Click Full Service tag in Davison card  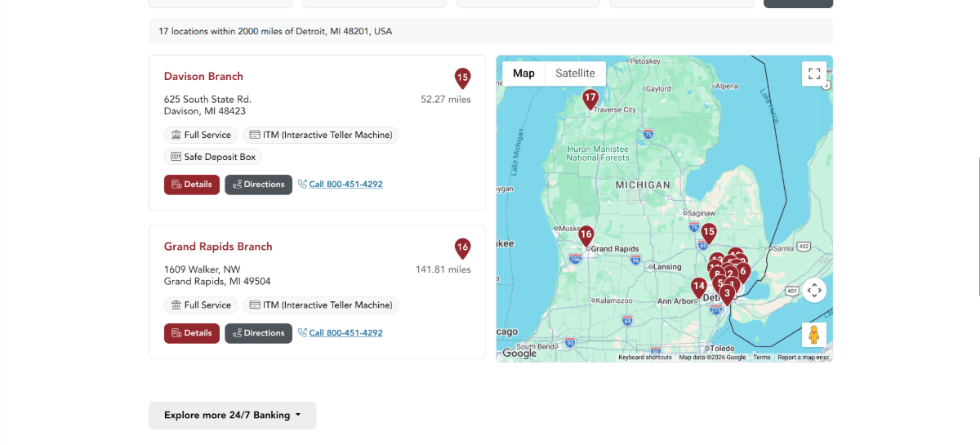click(201, 135)
